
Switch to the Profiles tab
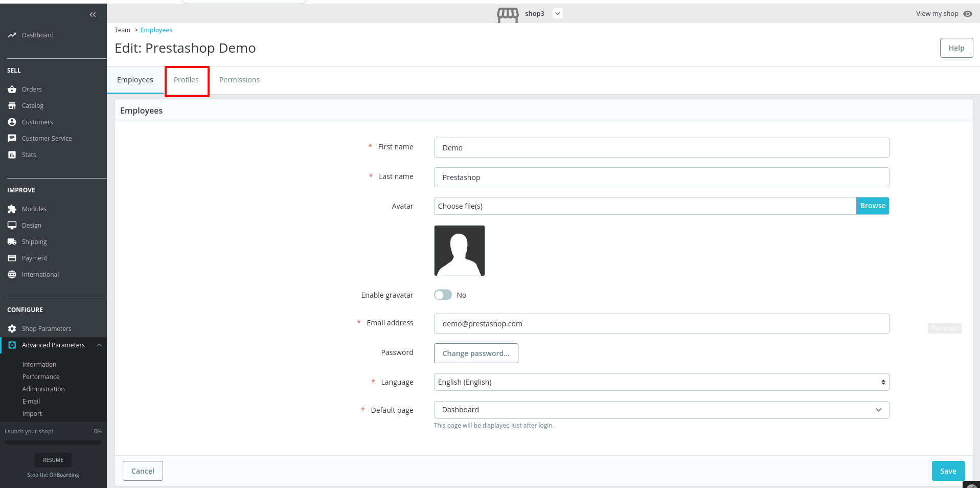point(187,80)
